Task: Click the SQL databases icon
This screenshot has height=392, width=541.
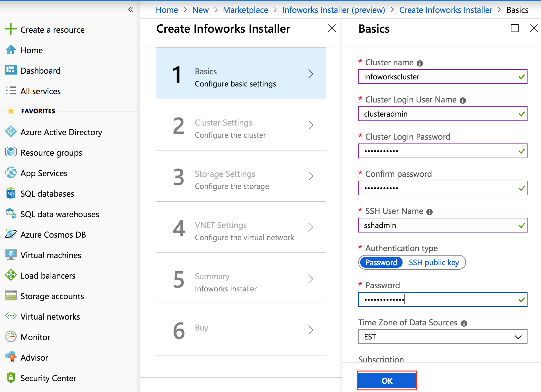Action: pyautogui.click(x=11, y=193)
